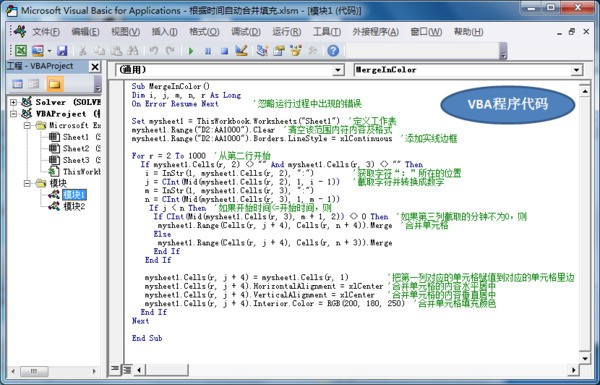Click the 'End Sub' code line
The width and height of the screenshot is (600, 385).
[x=147, y=338]
